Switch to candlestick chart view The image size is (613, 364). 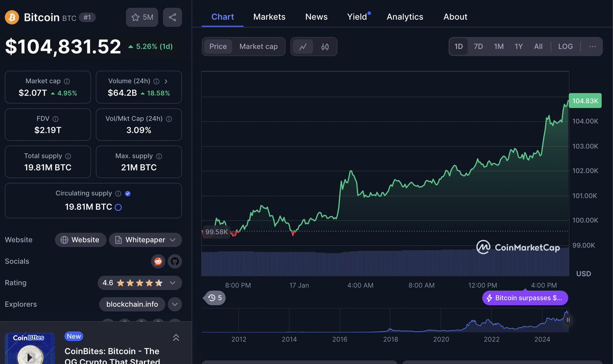325,46
